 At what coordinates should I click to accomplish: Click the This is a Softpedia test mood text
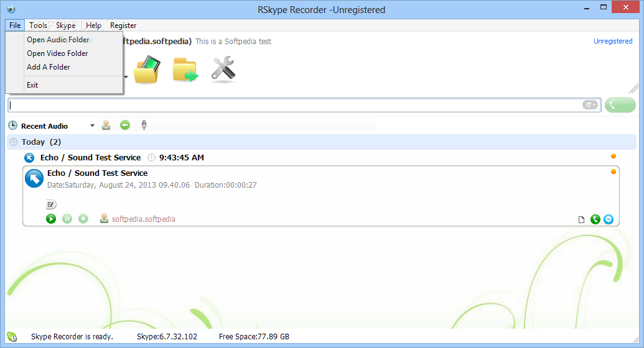(233, 42)
